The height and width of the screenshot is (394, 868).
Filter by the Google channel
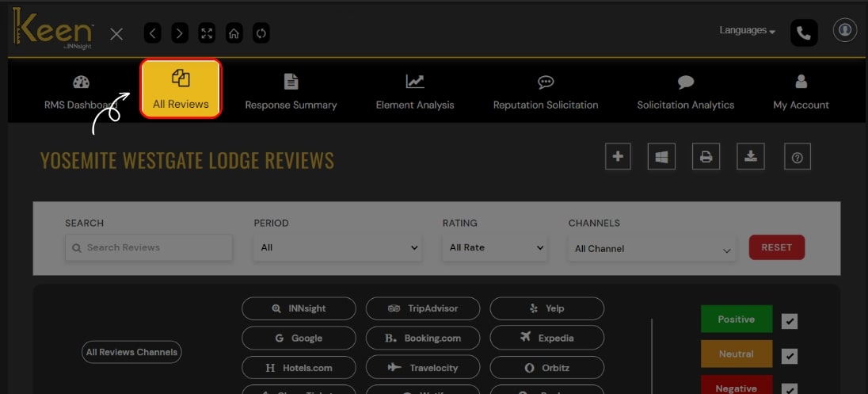[x=299, y=338]
